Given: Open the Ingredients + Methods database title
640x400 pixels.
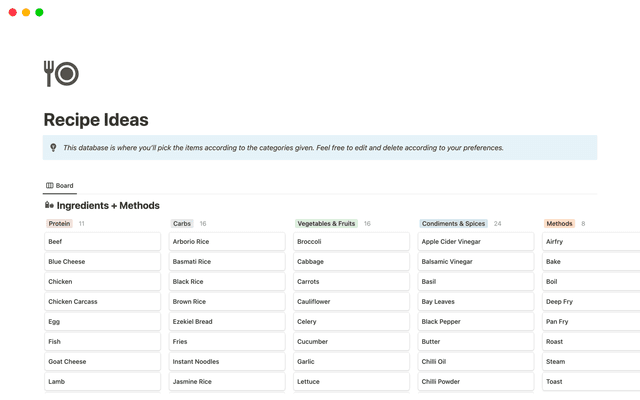Looking at the screenshot, I should coord(108,205).
